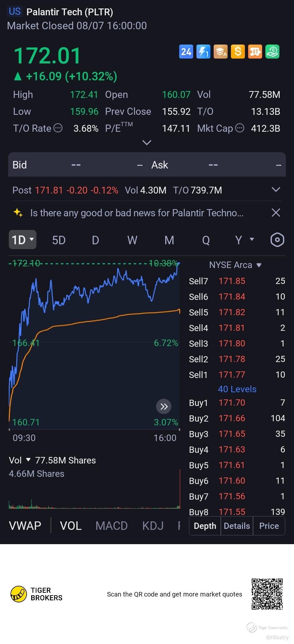Screen dimensions: 294x644
Task: Select the Details toggle in order book
Action: 237,526
